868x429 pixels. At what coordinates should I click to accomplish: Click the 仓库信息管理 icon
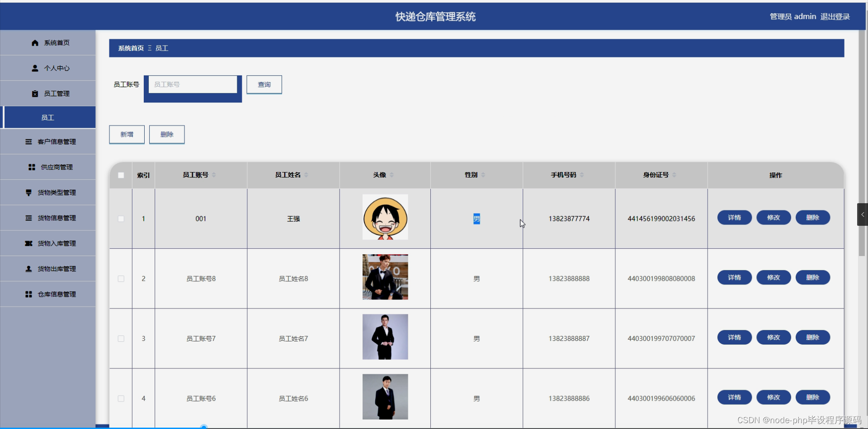[x=28, y=294]
